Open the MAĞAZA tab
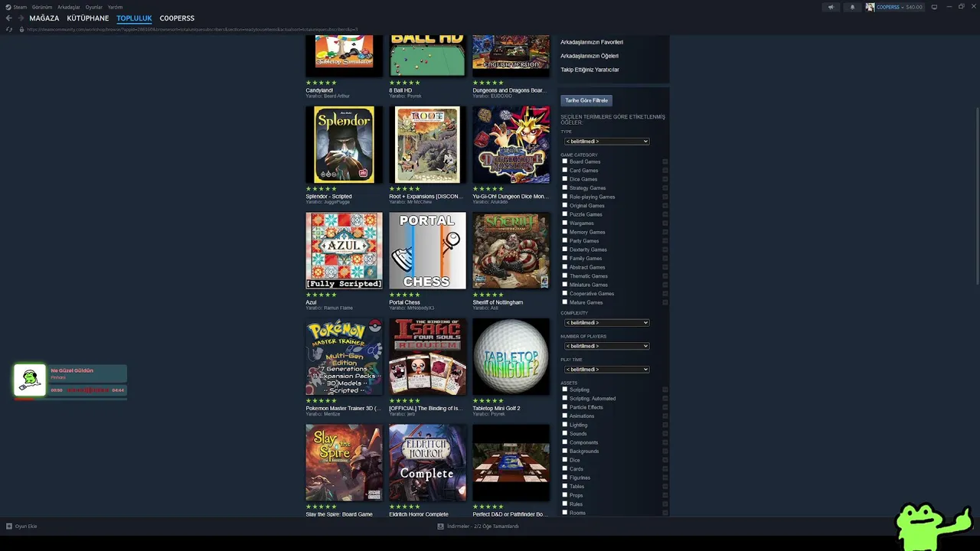Screen dimensions: 980x551 [x=44, y=18]
